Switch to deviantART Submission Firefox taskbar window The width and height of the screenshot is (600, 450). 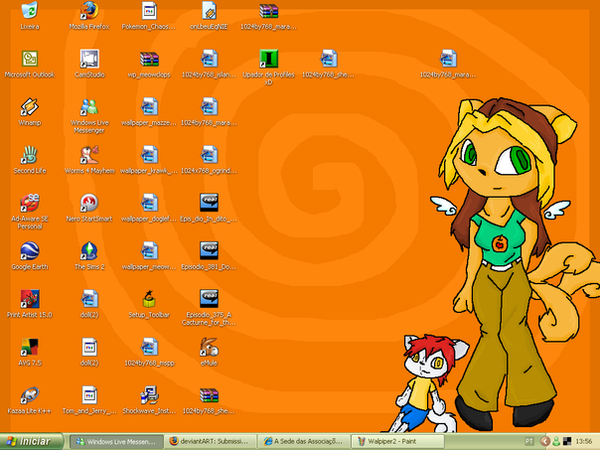210,442
